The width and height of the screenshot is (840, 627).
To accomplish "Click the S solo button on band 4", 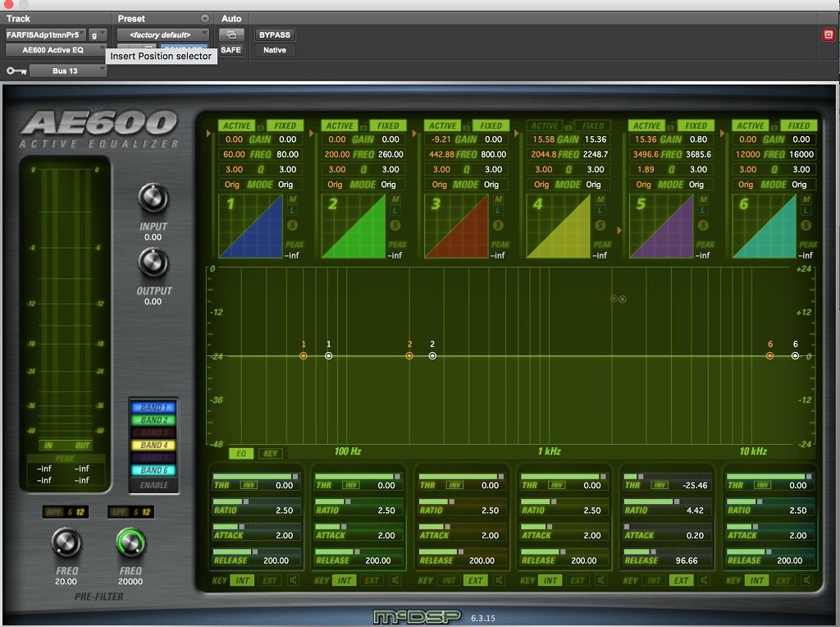I will [600, 226].
